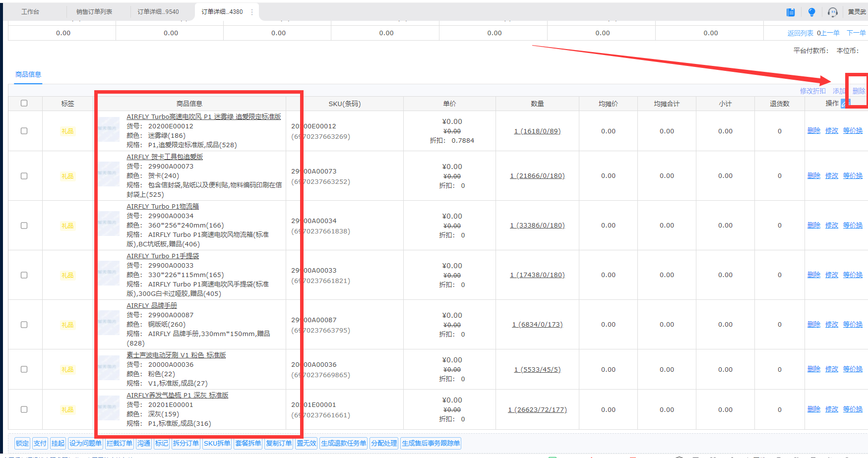Open quantity link 1 (21866/0/180)
The image size is (868, 458).
tap(537, 176)
